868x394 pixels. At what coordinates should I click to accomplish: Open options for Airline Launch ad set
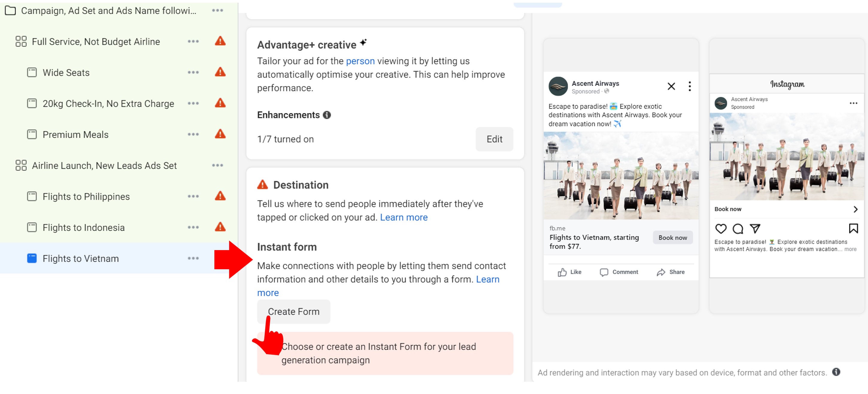(x=217, y=165)
